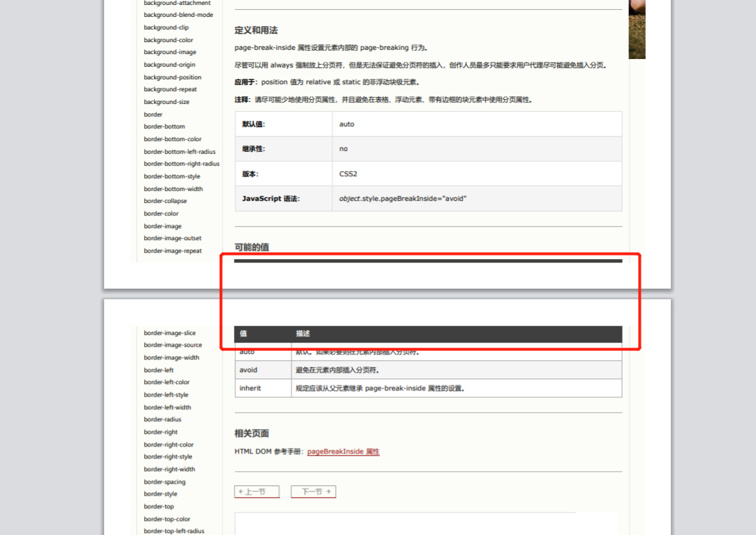Open background-position sidebar link
Screen dimensions: 756x535
pyautogui.click(x=173, y=77)
